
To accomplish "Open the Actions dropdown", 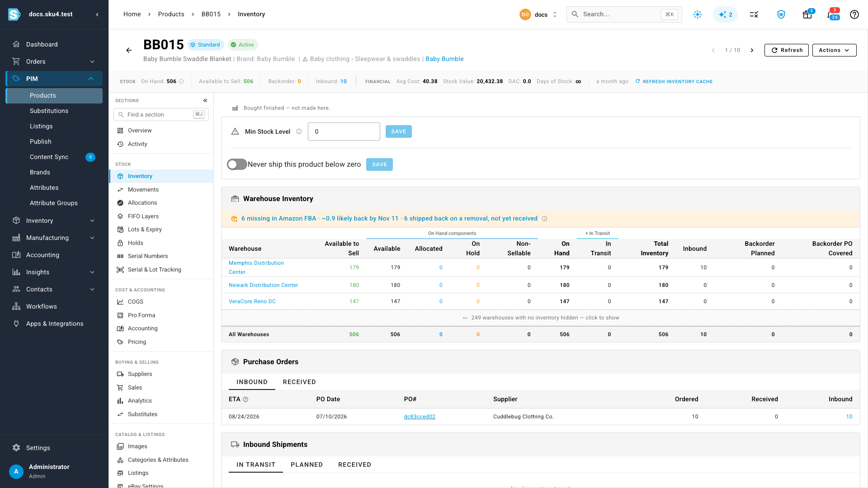I will click(834, 50).
